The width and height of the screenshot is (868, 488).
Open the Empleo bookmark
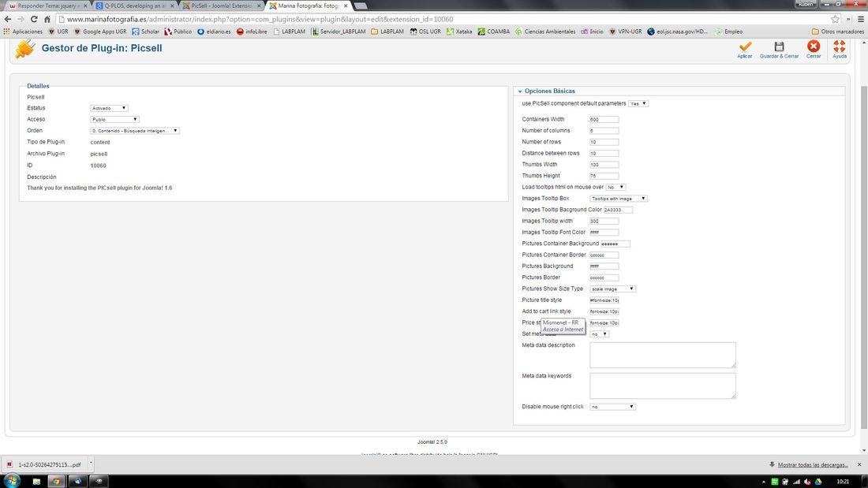(x=729, y=32)
